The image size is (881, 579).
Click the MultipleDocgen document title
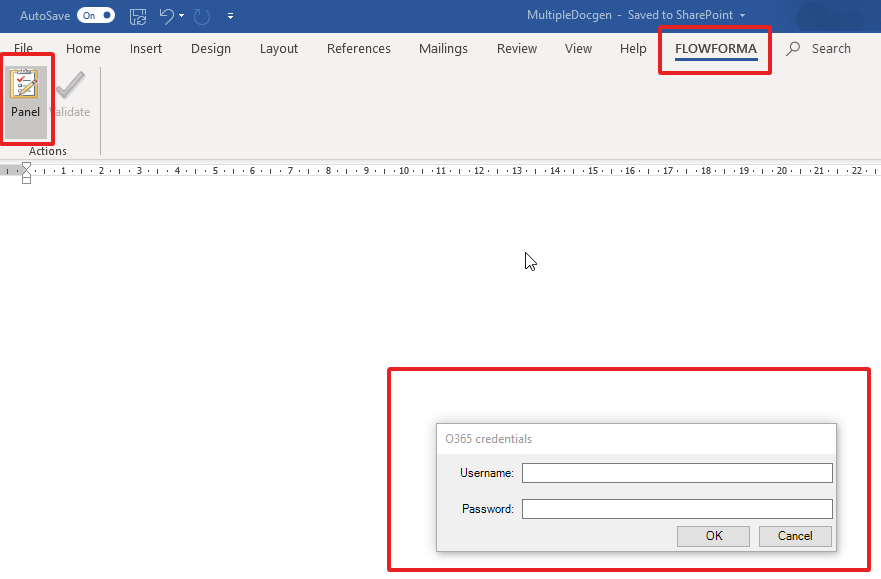click(569, 15)
